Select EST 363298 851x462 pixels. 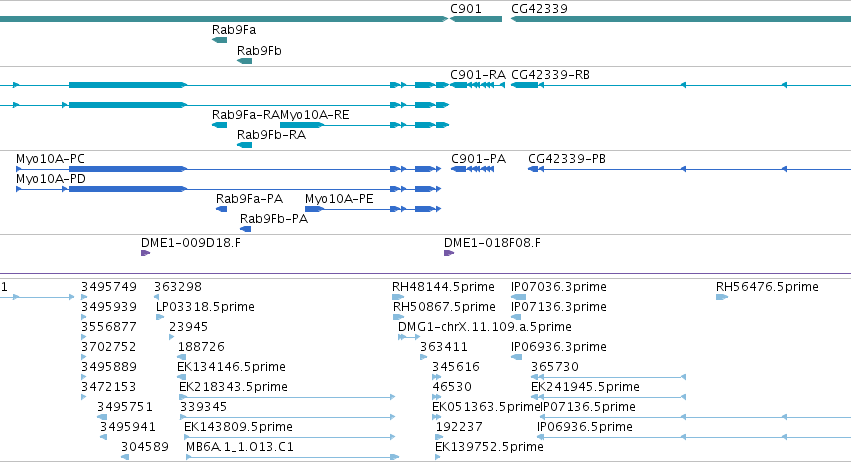pos(178,287)
